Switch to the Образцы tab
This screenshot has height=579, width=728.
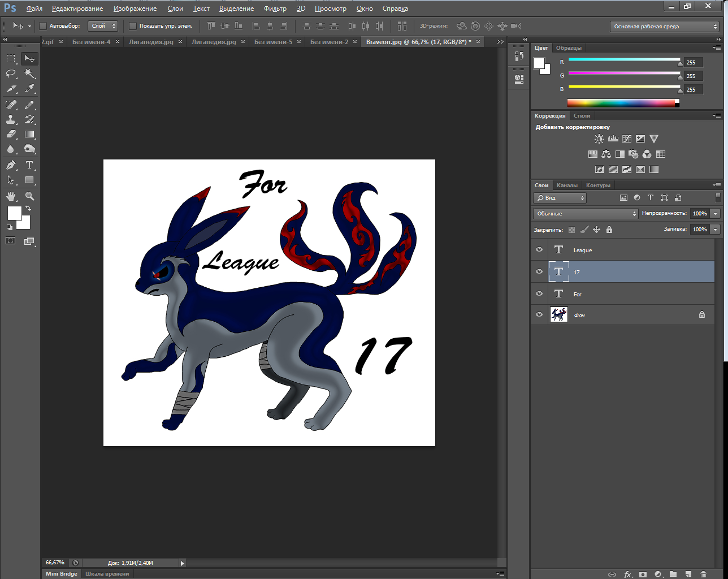[569, 48]
